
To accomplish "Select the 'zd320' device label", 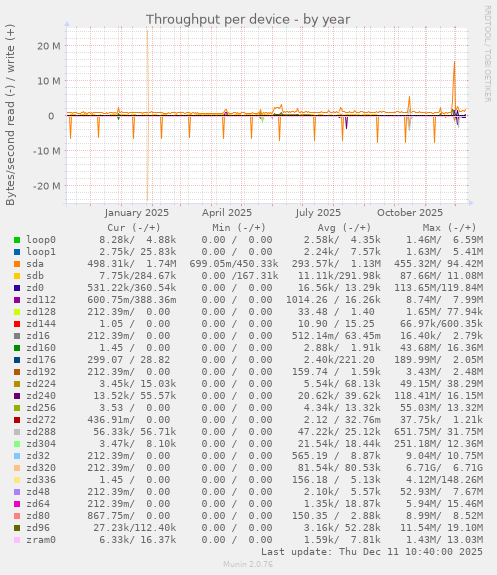I will (x=41, y=468).
